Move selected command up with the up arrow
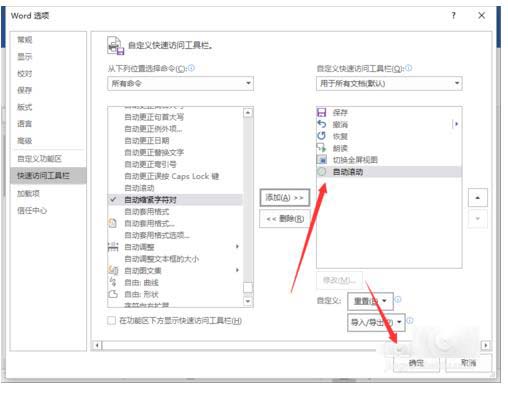The image size is (508, 395). pyautogui.click(x=478, y=198)
